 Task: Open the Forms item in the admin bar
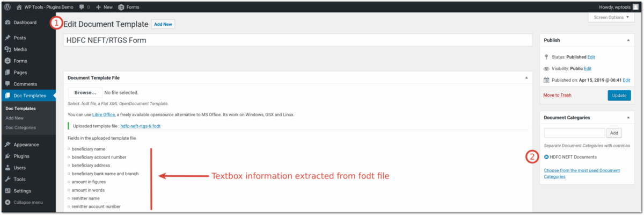tap(128, 7)
